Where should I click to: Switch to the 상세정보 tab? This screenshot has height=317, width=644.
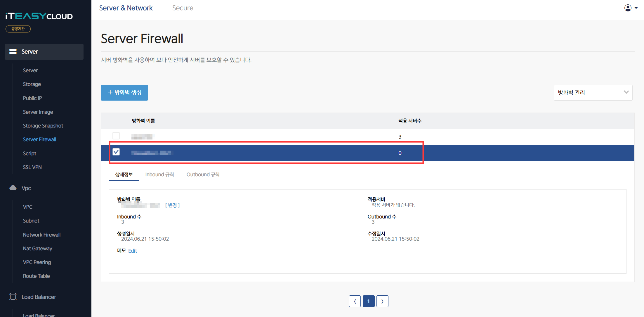coord(124,175)
